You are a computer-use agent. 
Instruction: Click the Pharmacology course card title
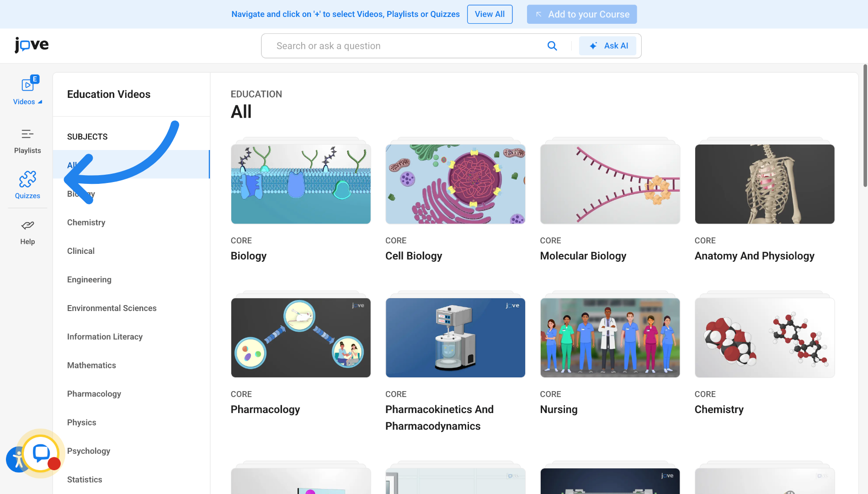pyautogui.click(x=265, y=410)
